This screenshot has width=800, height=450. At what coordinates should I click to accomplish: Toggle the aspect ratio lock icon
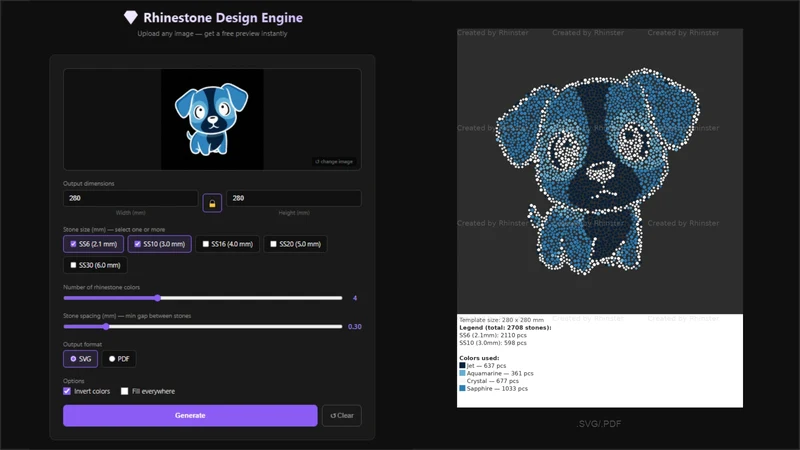point(212,203)
